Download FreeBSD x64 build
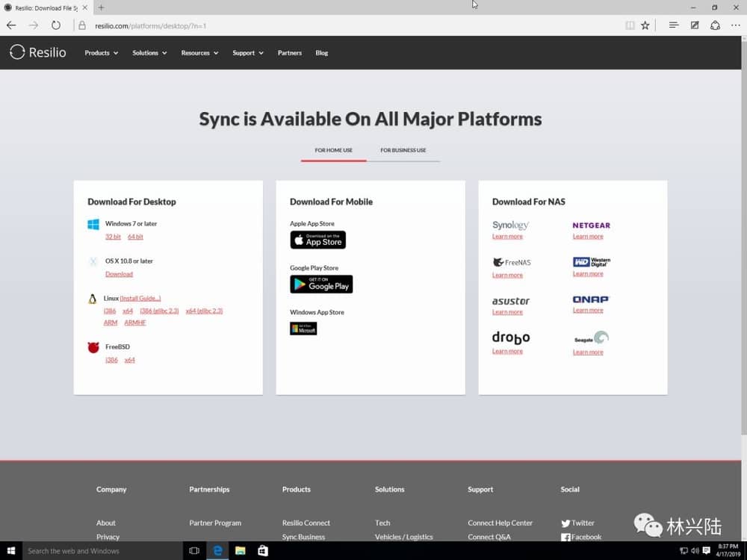The width and height of the screenshot is (747, 560). tap(129, 361)
